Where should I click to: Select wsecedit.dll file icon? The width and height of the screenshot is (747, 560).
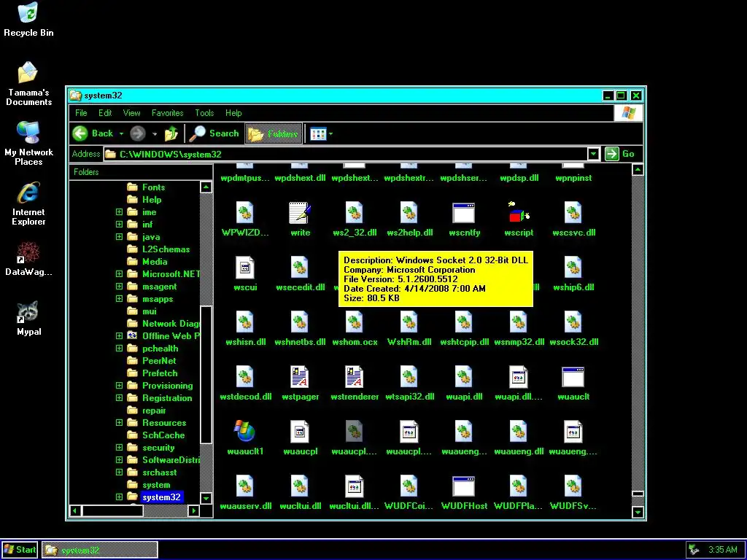click(300, 268)
